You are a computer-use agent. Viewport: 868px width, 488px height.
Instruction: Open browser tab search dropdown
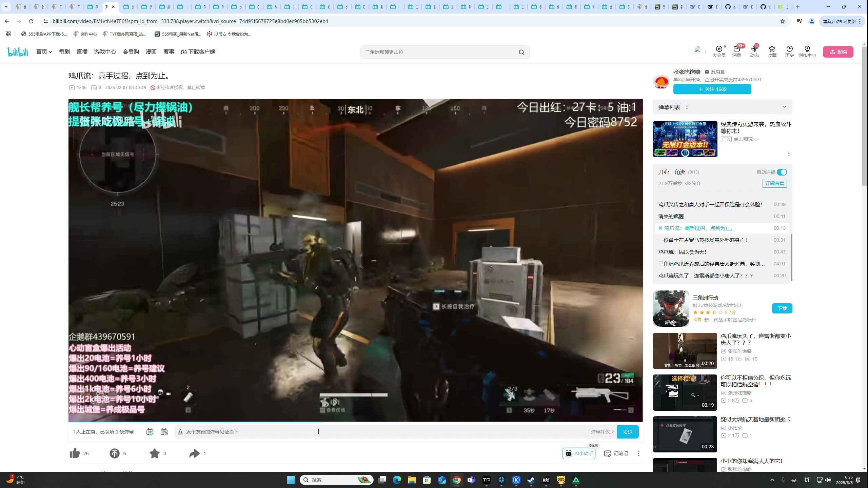(x=6, y=7)
